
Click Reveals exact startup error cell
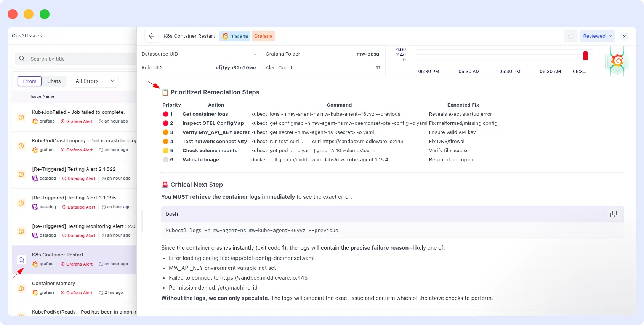click(460, 114)
